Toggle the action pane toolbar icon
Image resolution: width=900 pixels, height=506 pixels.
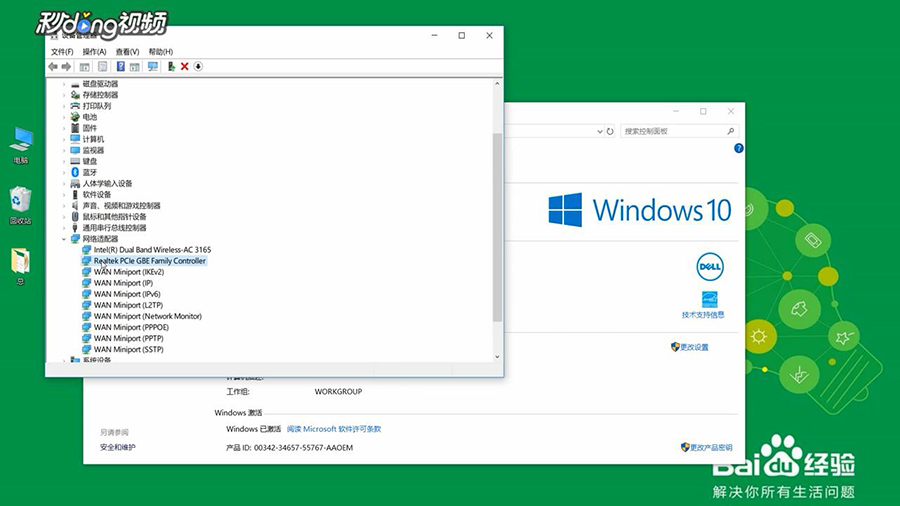134,67
